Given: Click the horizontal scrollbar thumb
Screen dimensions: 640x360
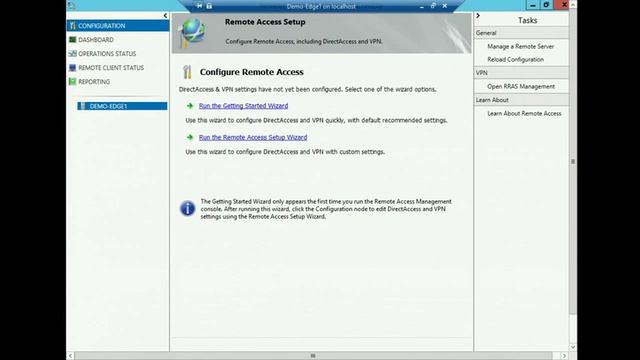Looking at the screenshot, I should (313, 356).
